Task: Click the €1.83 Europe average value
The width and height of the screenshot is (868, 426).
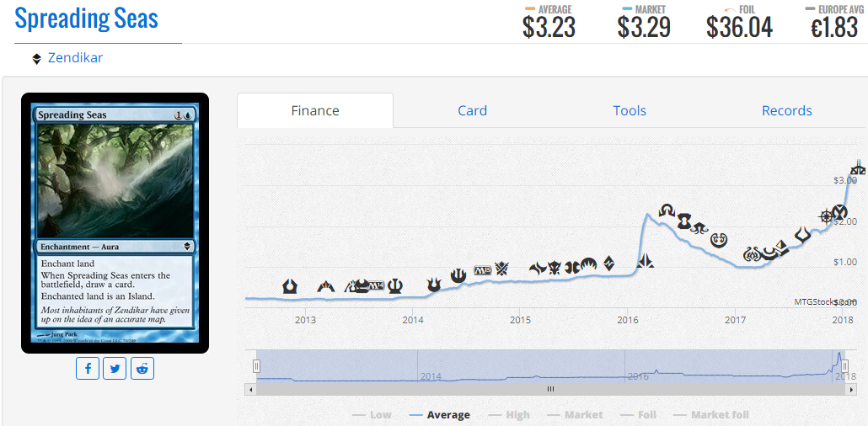Action: tap(833, 27)
